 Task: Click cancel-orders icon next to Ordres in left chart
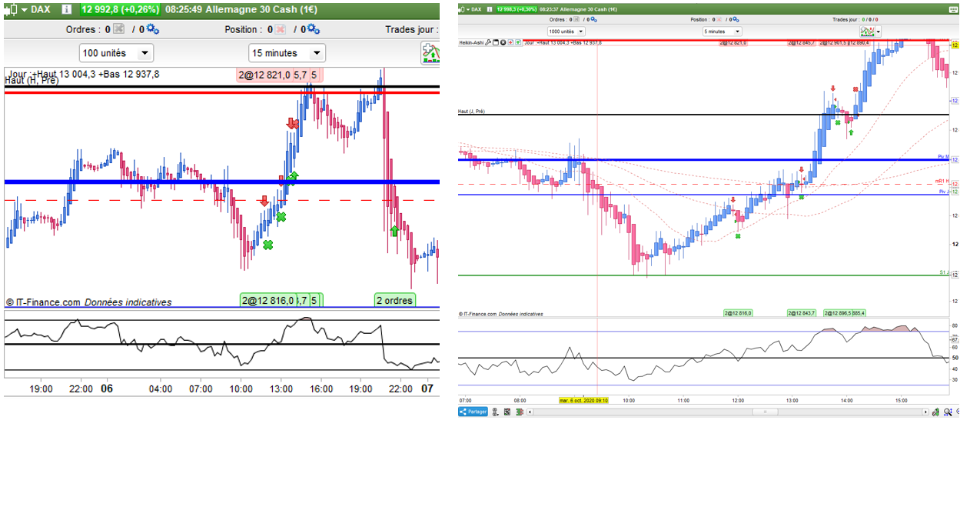coord(118,29)
